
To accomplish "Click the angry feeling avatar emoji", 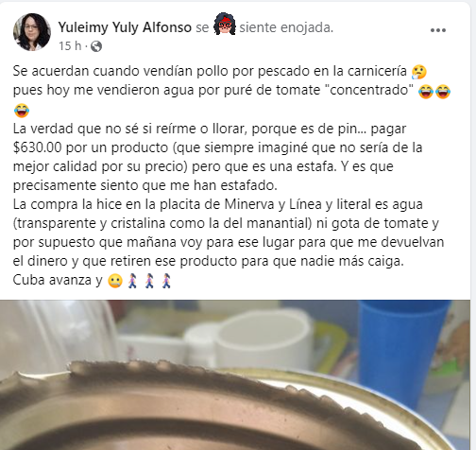I will point(225,24).
